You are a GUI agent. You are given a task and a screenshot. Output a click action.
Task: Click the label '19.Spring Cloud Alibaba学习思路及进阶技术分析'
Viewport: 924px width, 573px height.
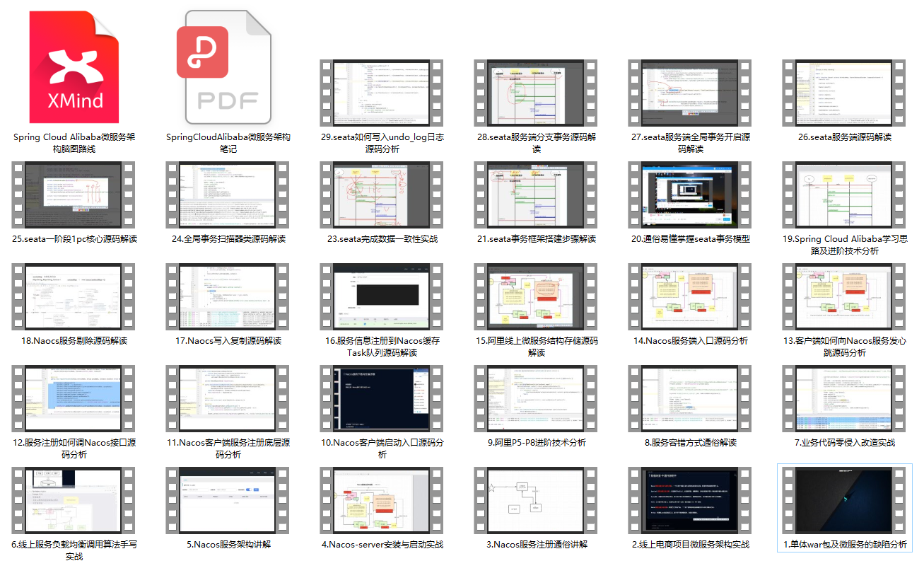pyautogui.click(x=845, y=245)
